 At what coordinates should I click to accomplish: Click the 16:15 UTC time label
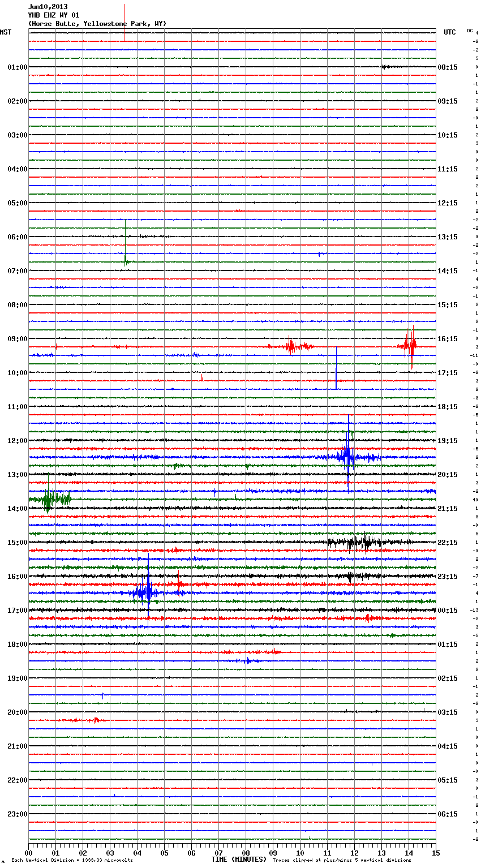448,339
